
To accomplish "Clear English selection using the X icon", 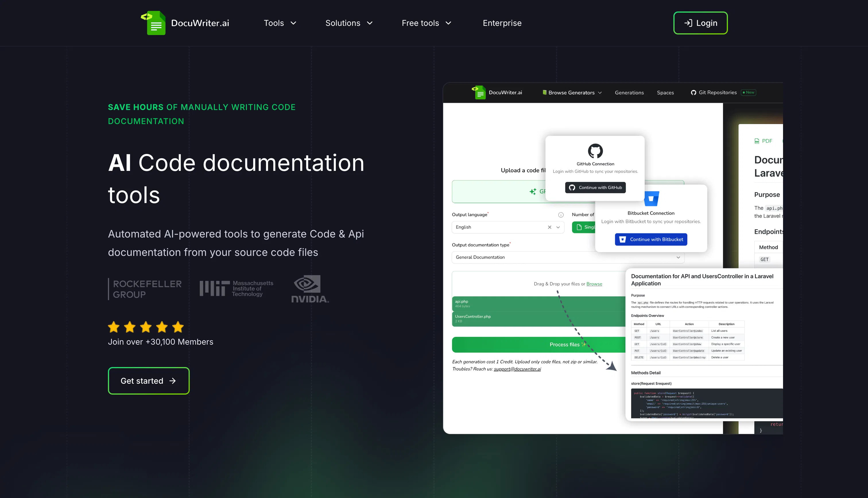I will [549, 227].
